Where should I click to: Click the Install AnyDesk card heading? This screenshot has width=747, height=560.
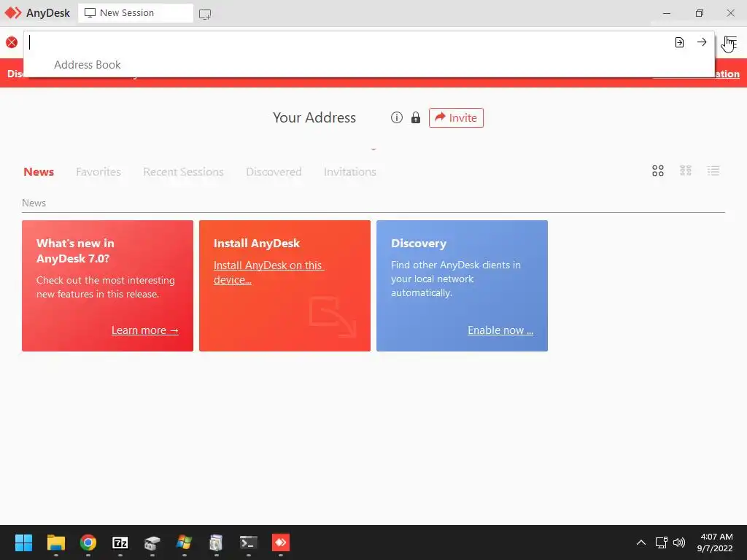pyautogui.click(x=257, y=244)
